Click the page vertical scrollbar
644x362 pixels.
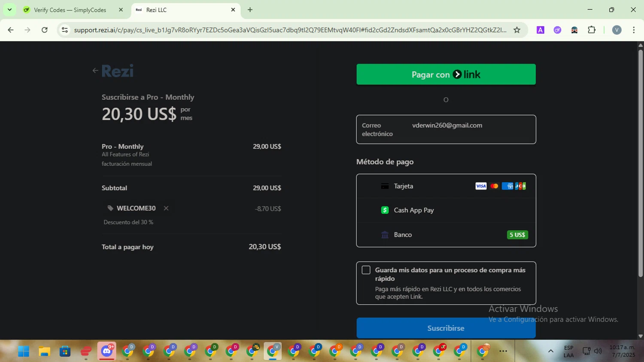tap(640, 163)
